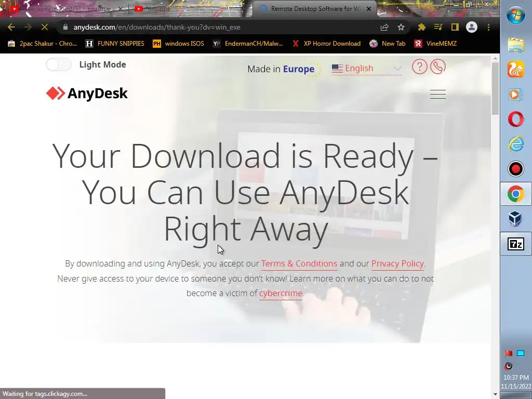
Task: Toggle the Light Mode switch
Action: click(59, 64)
